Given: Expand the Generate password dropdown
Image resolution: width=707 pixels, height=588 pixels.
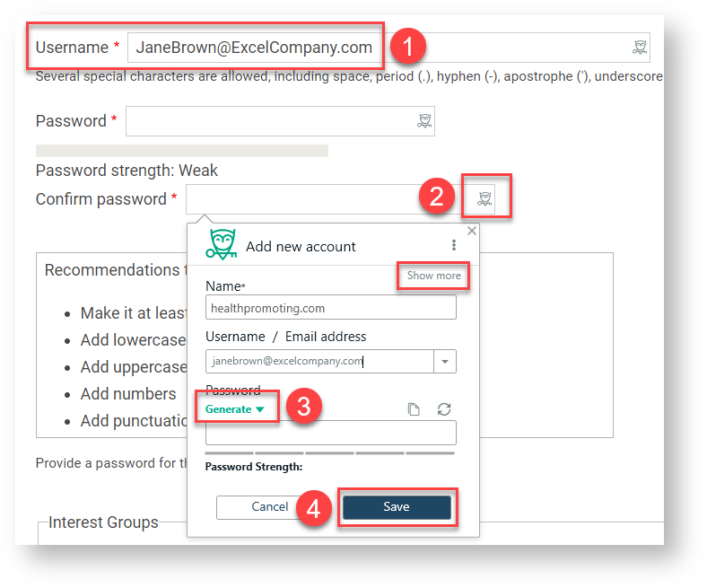Looking at the screenshot, I should click(234, 409).
